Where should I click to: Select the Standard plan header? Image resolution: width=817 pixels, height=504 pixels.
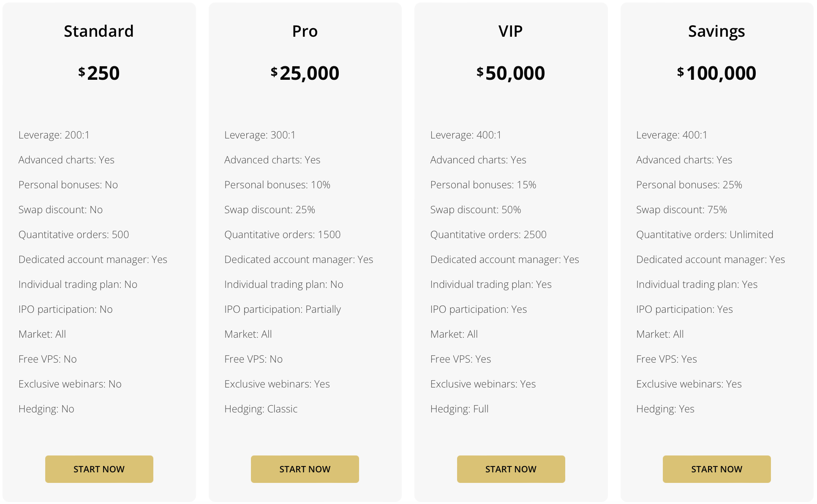[99, 31]
